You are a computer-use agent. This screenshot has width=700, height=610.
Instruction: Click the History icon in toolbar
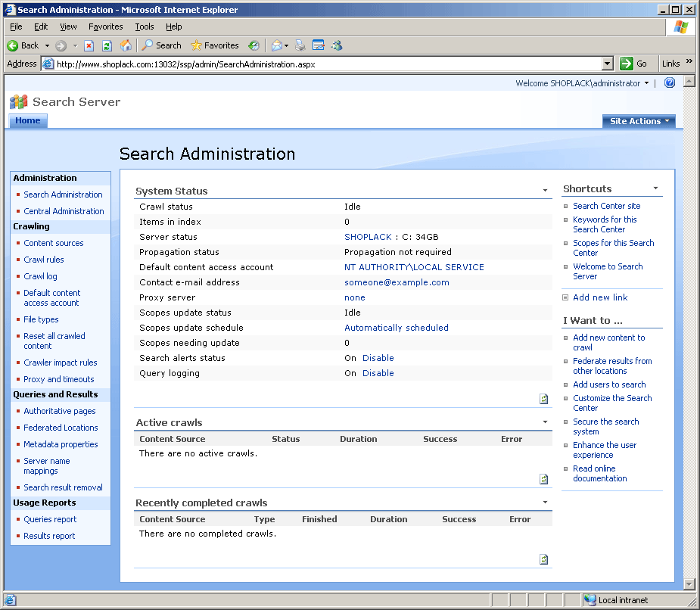(254, 45)
